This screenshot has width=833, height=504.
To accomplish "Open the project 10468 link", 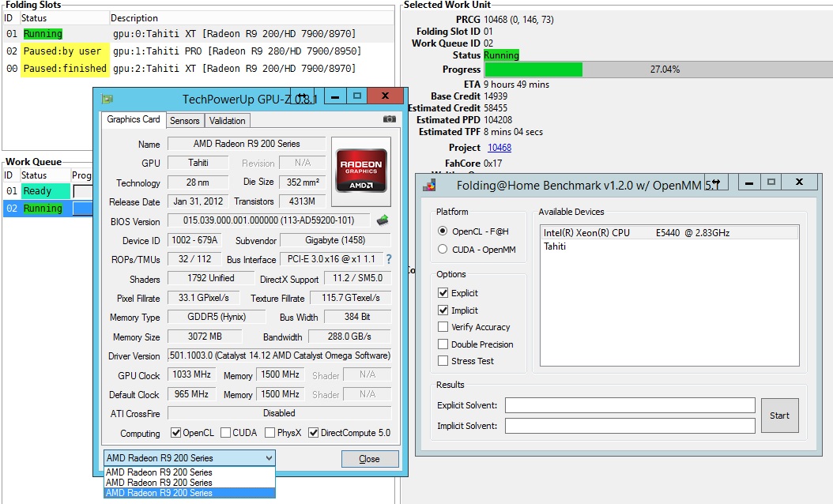I will pos(499,148).
